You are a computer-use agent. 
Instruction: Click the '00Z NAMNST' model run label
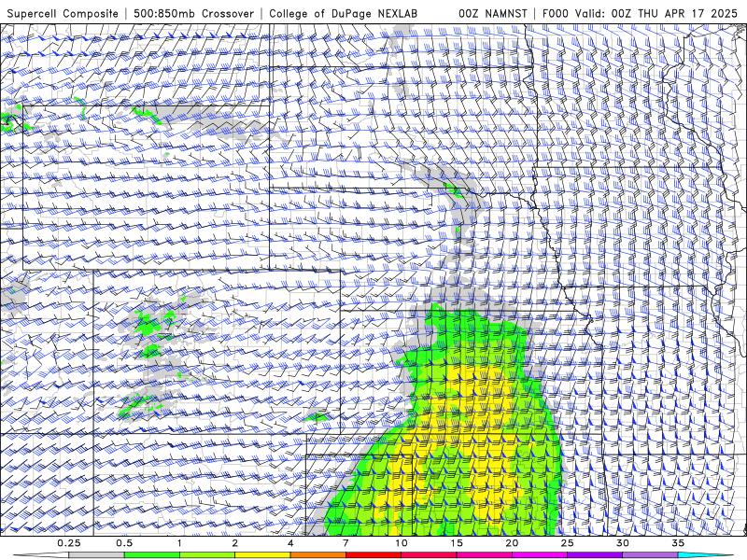click(493, 14)
